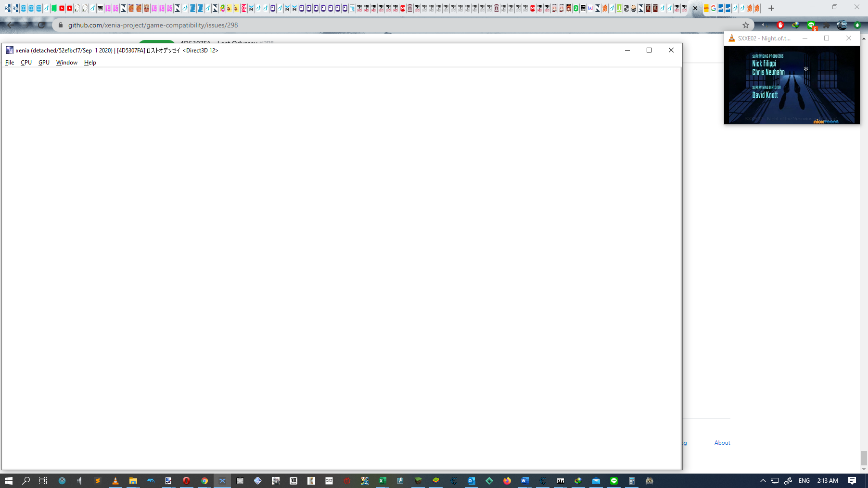This screenshot has width=868, height=488.
Task: Switch to Chrome from the taskbar
Action: (x=204, y=481)
